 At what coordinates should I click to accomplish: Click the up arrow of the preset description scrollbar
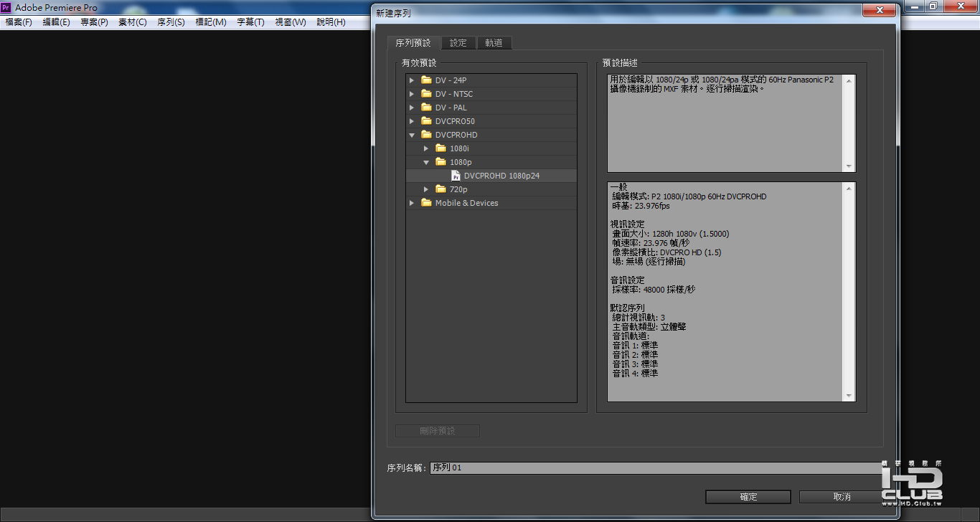(849, 80)
